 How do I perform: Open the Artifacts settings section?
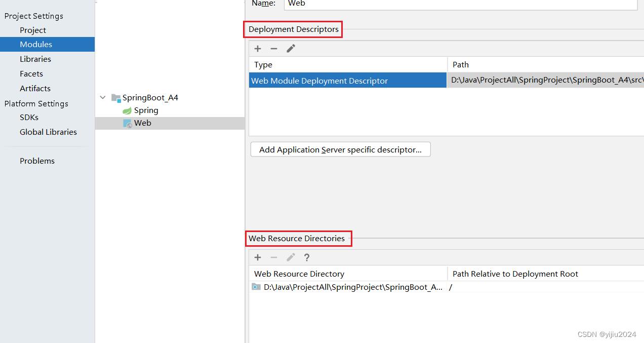pyautogui.click(x=35, y=88)
